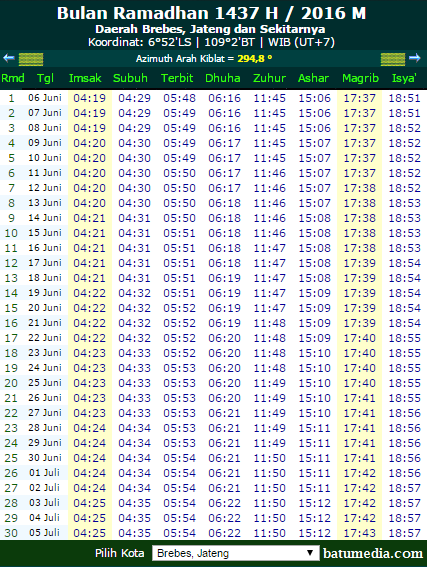The image size is (428, 567).
Task: Click the right arrow for next month
Action: [x=415, y=58]
